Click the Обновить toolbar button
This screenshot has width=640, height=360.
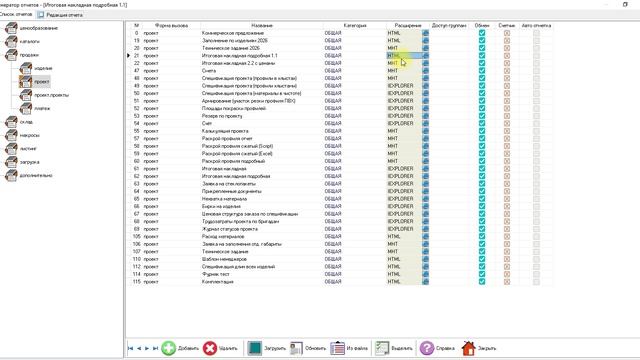[308, 348]
